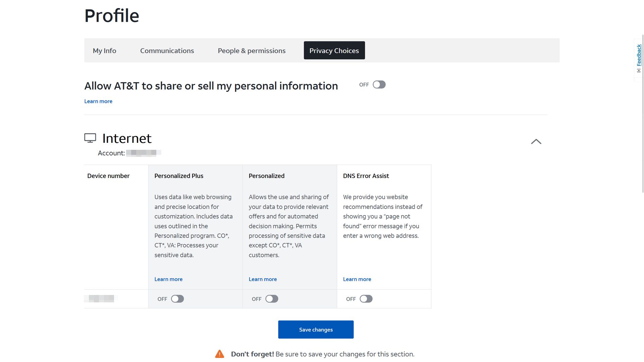Open the Feedback side tab
This screenshot has height=362, width=644.
coord(639,55)
